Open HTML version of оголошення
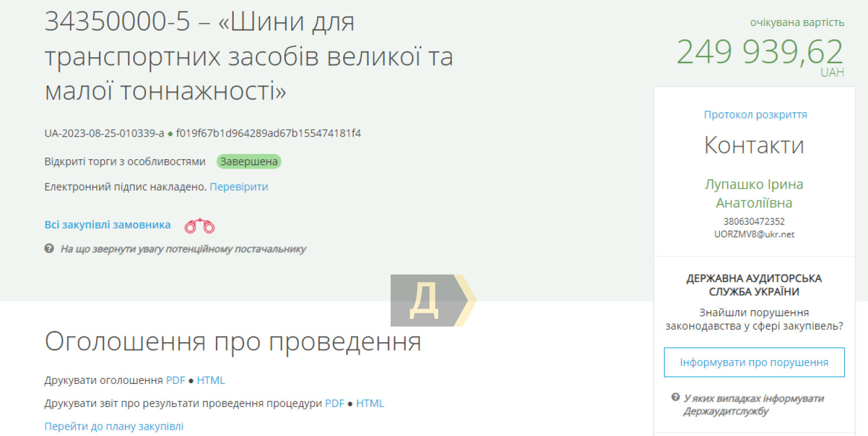This screenshot has height=436, width=868. (211, 380)
